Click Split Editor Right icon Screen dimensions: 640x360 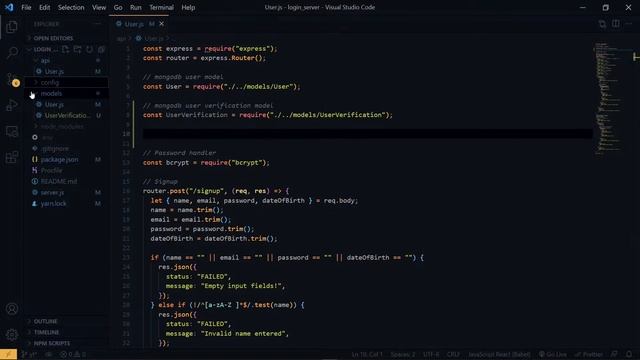pyautogui.click(x=616, y=24)
